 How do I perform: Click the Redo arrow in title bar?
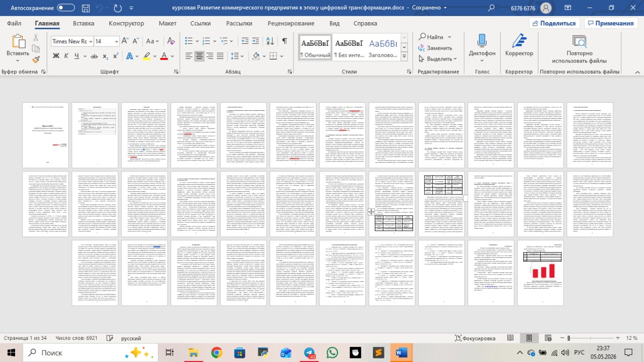point(118,8)
